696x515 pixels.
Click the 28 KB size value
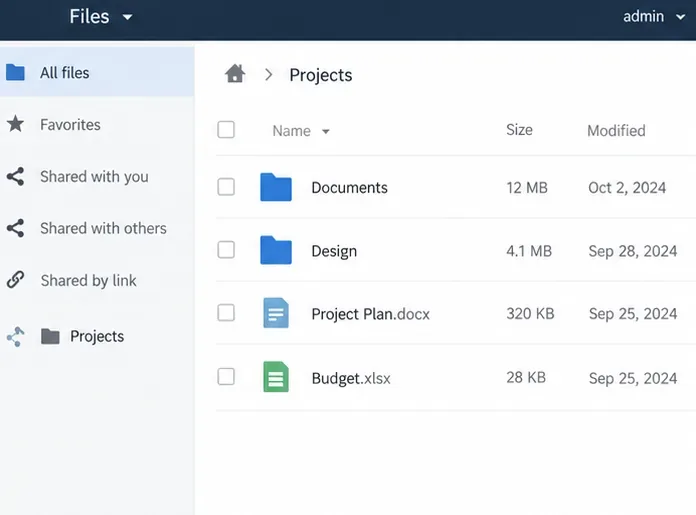526,377
